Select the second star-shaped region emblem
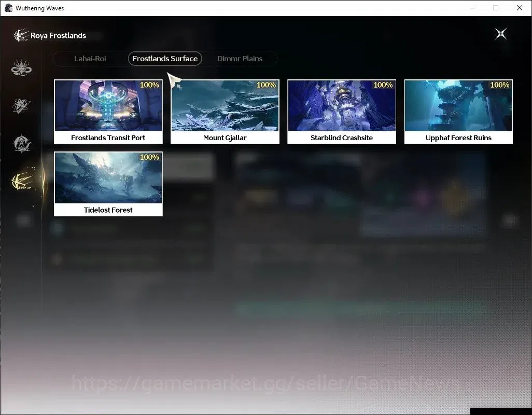532x415 pixels. tap(21, 105)
